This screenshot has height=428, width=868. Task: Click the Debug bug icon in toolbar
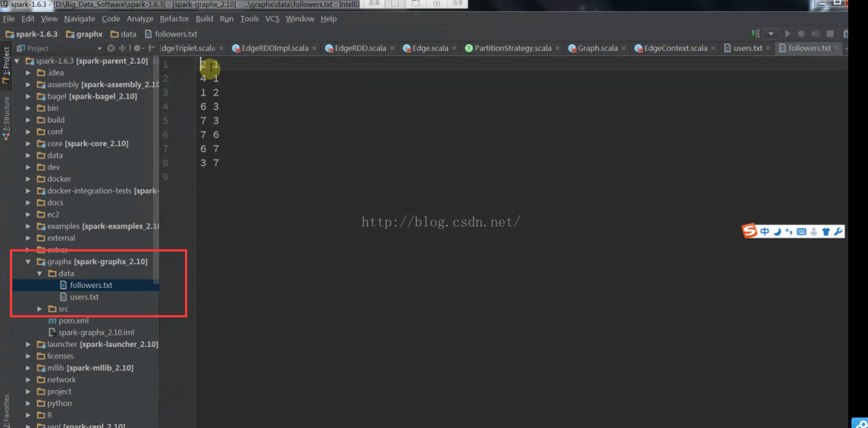[x=801, y=34]
